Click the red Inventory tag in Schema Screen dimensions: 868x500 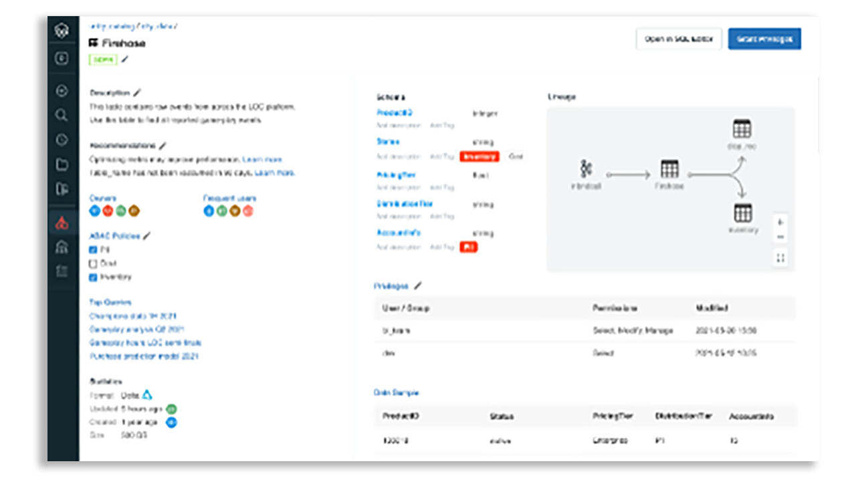[x=479, y=156]
